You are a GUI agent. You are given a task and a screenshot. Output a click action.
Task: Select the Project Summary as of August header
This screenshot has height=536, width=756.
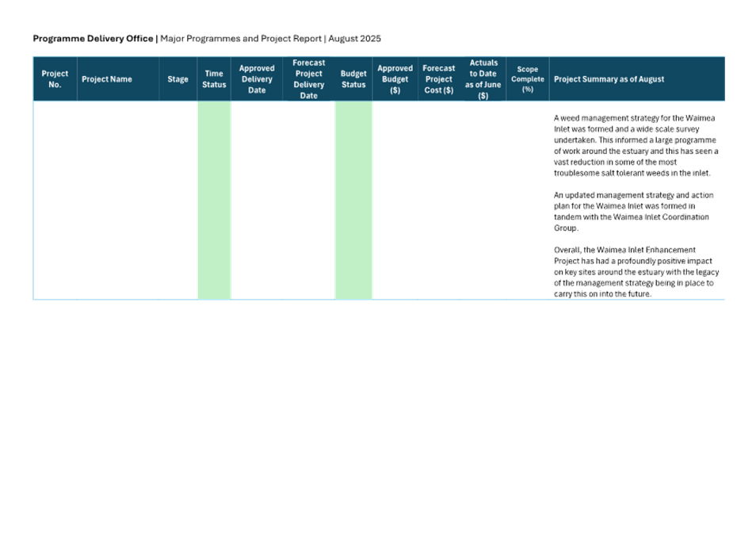(609, 79)
